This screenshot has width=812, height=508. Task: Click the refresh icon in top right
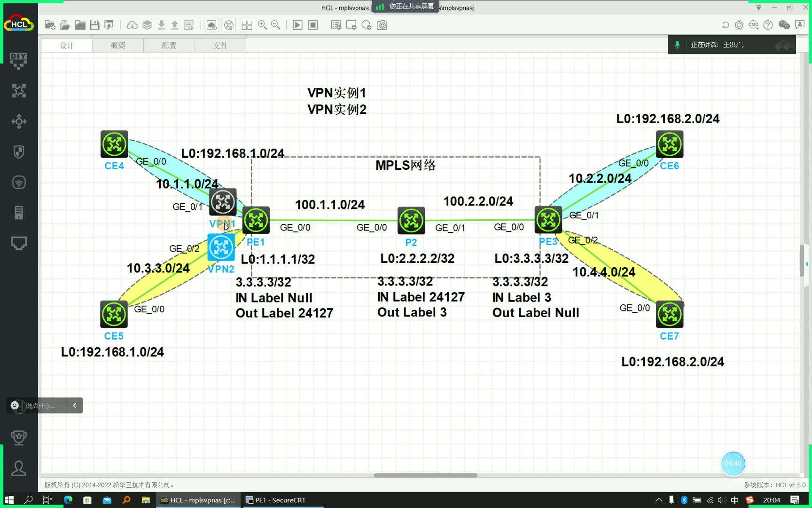pyautogui.click(x=726, y=25)
